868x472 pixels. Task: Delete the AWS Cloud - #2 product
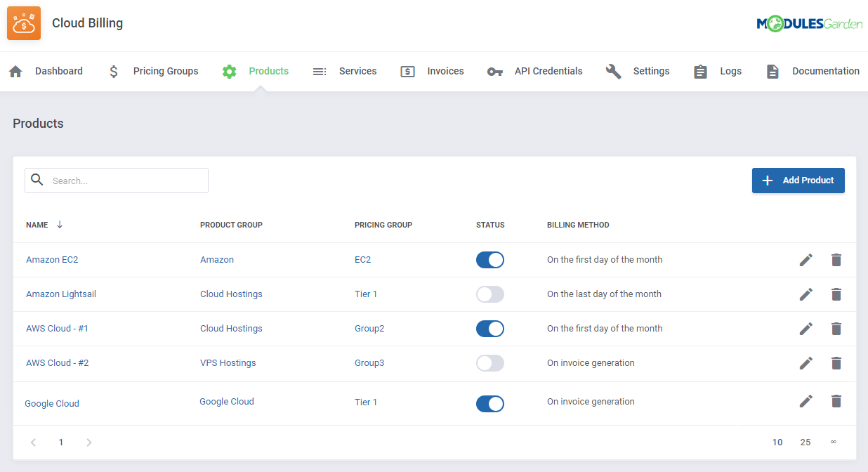[x=836, y=363]
